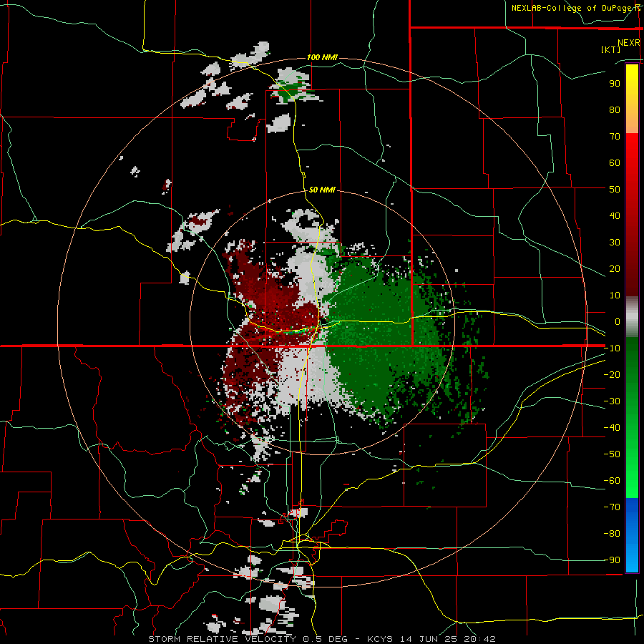Click the Storm Relative Velocity caption at bottom
The height and width of the screenshot is (644, 644).
pyautogui.click(x=322, y=639)
